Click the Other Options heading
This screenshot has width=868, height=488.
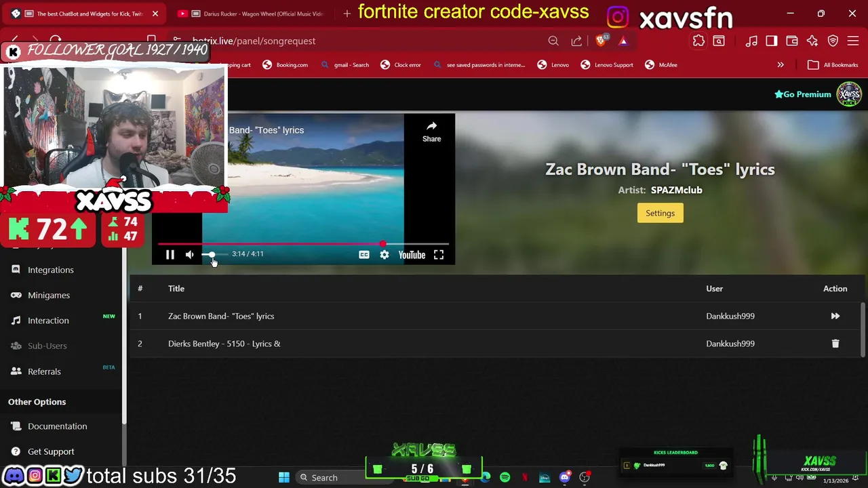pyautogui.click(x=37, y=402)
